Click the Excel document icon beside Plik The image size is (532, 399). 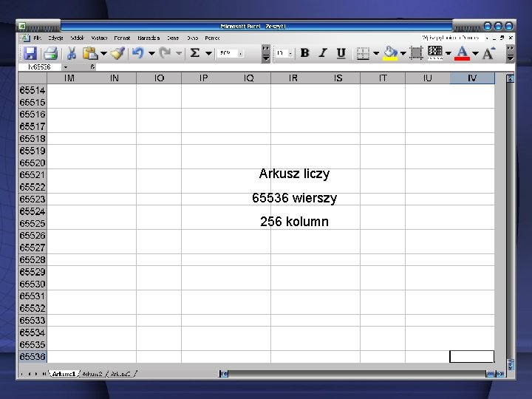tap(25, 38)
